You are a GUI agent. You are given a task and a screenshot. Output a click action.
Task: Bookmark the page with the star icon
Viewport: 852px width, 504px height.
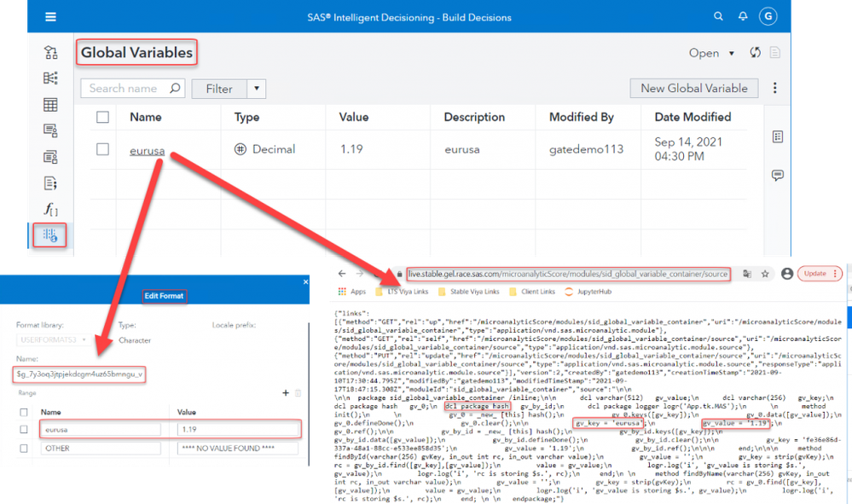[x=765, y=274]
